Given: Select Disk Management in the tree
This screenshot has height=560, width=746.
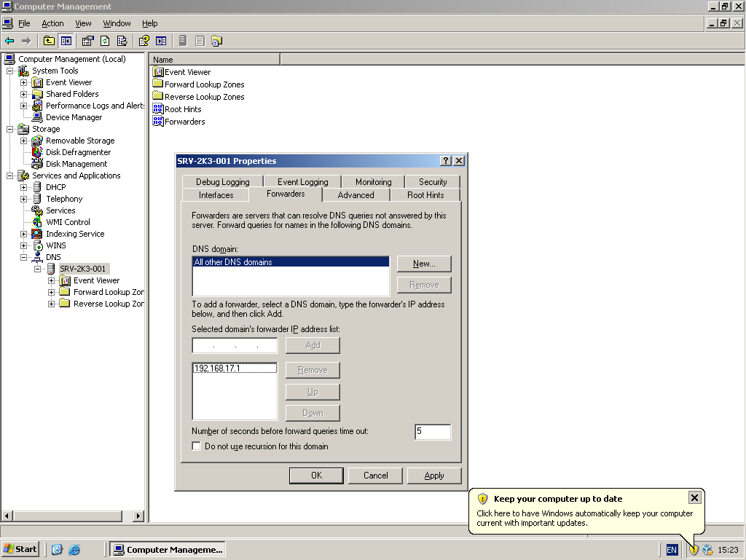Looking at the screenshot, I should click(76, 164).
